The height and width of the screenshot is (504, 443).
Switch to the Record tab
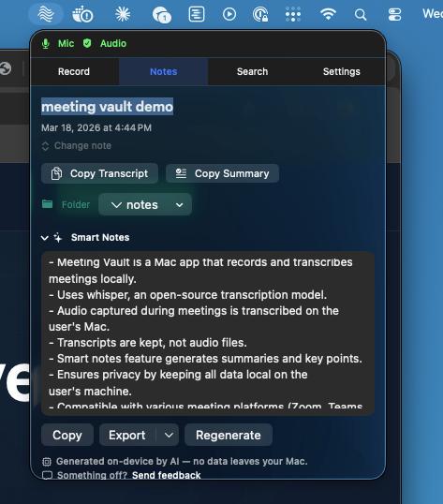pos(74,72)
